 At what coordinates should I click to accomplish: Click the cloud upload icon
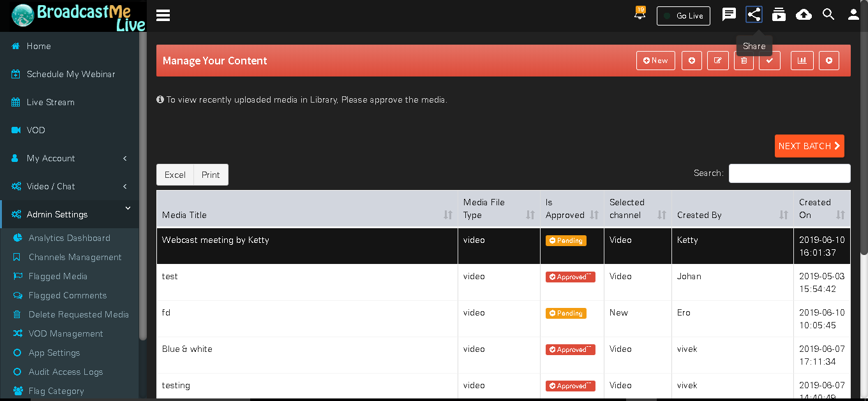(x=804, y=14)
